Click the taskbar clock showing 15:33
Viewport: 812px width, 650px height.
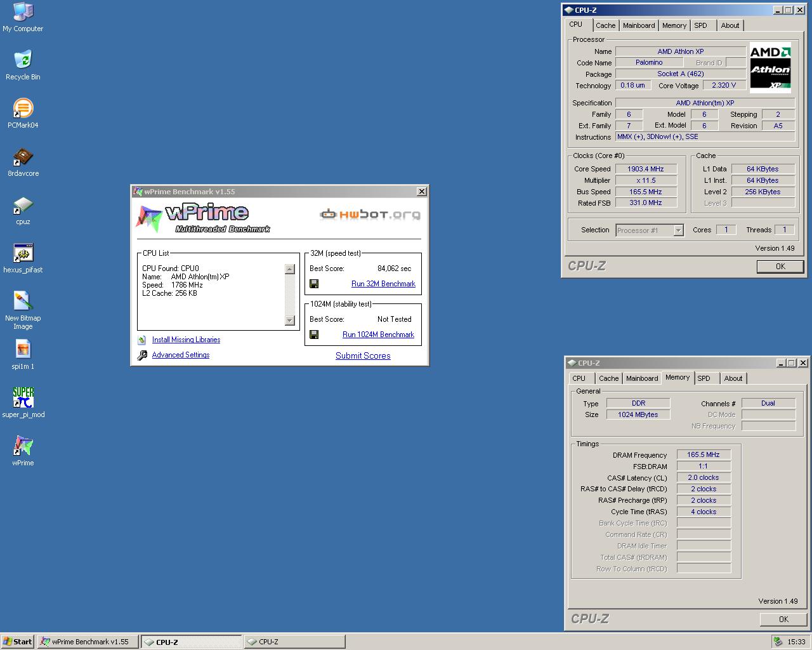796,642
